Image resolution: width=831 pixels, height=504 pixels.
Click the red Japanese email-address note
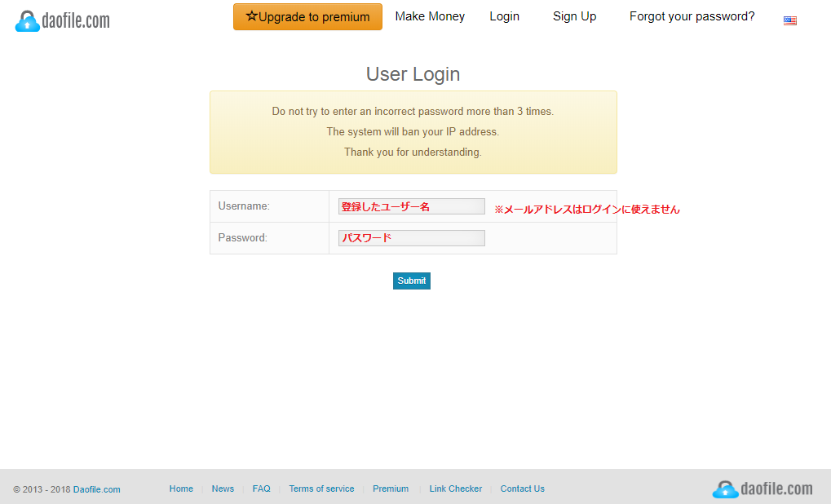pos(586,210)
